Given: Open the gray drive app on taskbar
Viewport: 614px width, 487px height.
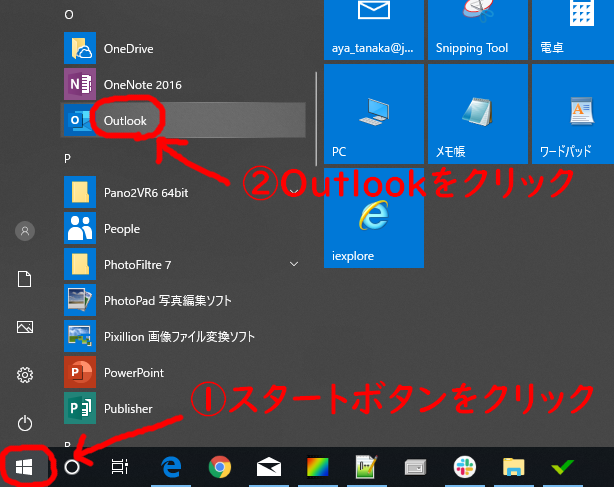Looking at the screenshot, I should 415,467.
